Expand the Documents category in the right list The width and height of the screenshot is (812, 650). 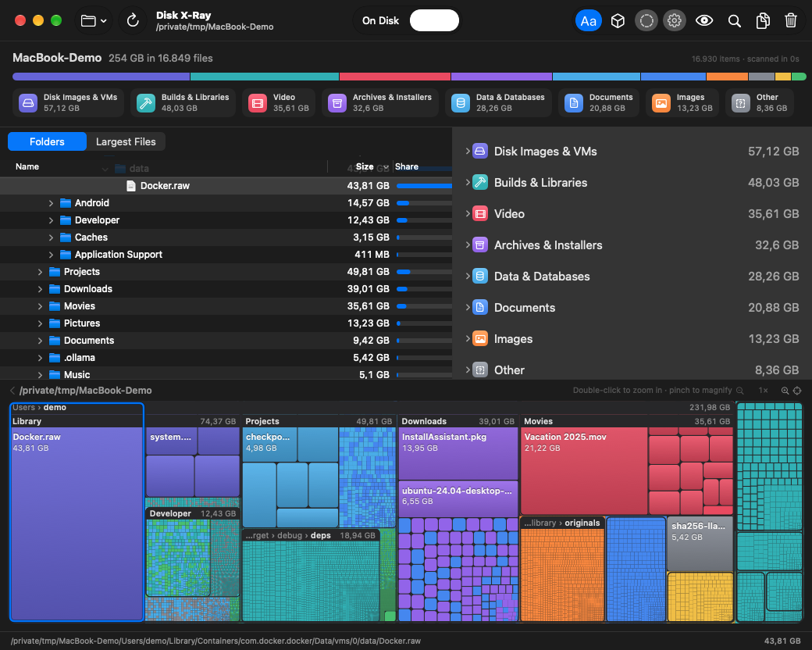tap(467, 307)
